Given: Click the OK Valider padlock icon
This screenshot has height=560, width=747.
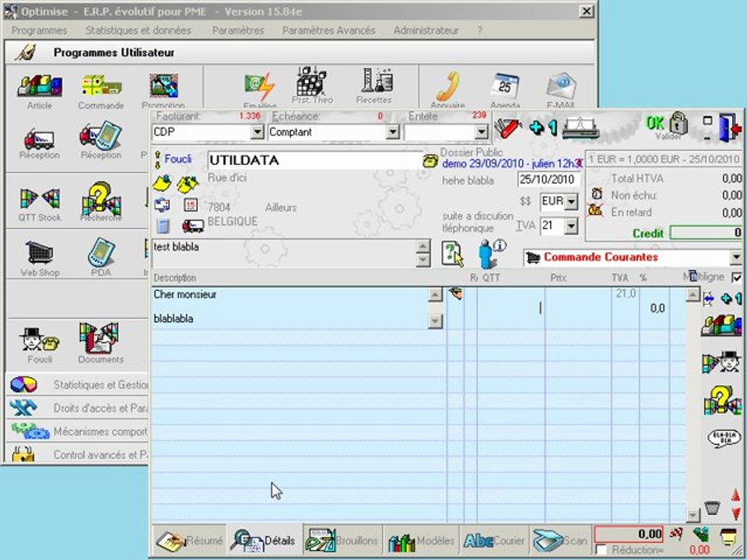Looking at the screenshot, I should click(667, 124).
